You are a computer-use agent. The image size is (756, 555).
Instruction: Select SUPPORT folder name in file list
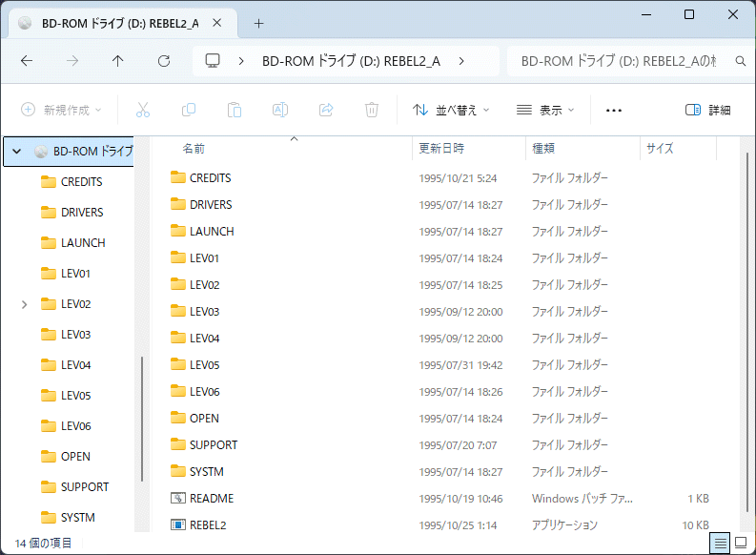point(214,445)
